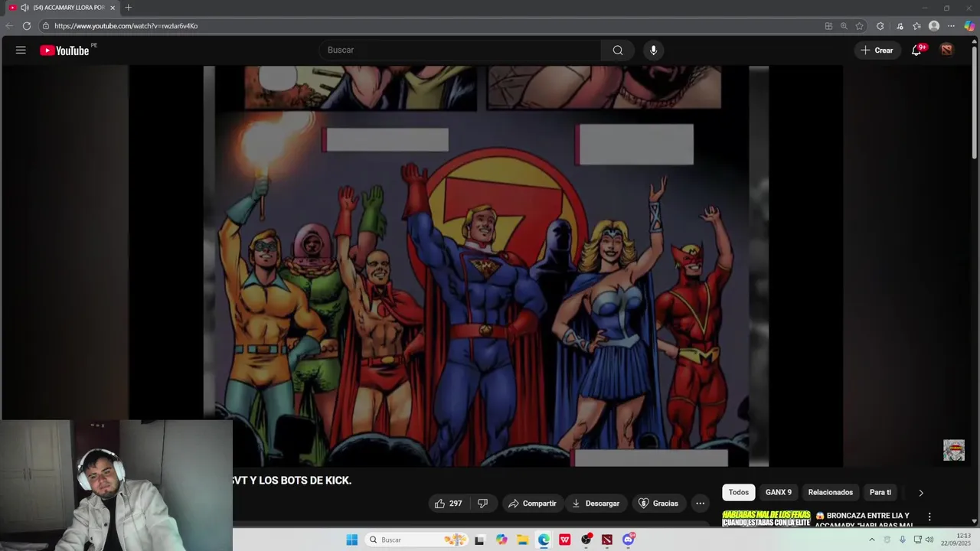Mute tab via speaker icon on tab
The image size is (980, 551).
click(x=24, y=8)
